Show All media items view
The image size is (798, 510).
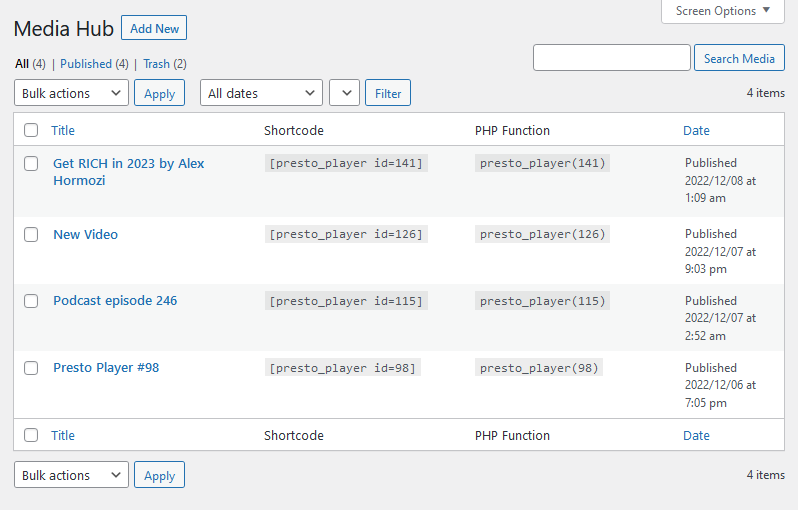pyautogui.click(x=22, y=64)
